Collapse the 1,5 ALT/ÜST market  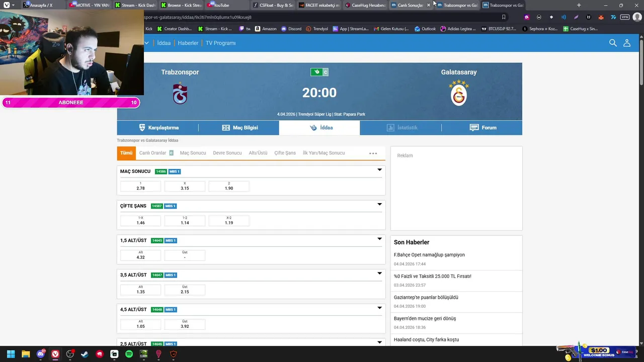tap(379, 239)
